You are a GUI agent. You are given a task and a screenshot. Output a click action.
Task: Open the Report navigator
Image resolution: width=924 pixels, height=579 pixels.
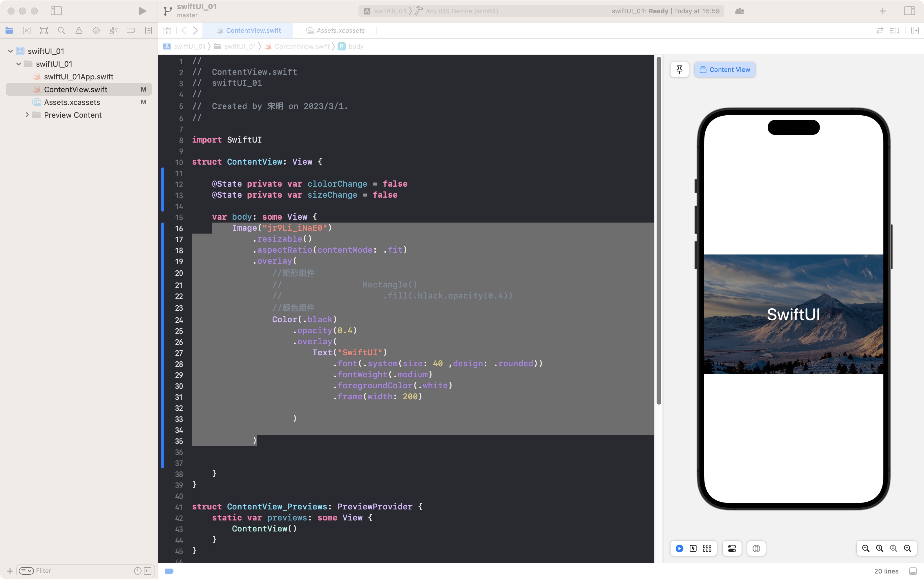click(x=148, y=30)
